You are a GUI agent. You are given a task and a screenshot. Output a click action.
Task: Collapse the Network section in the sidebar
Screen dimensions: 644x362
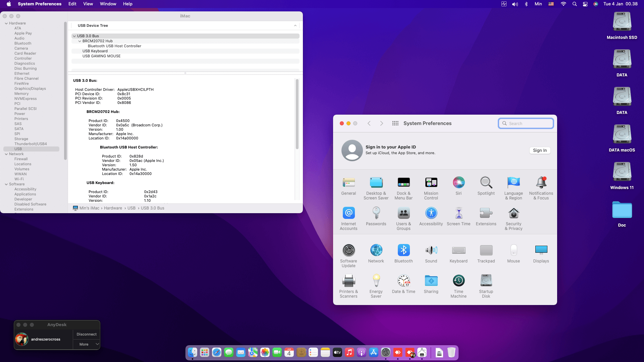click(x=6, y=154)
